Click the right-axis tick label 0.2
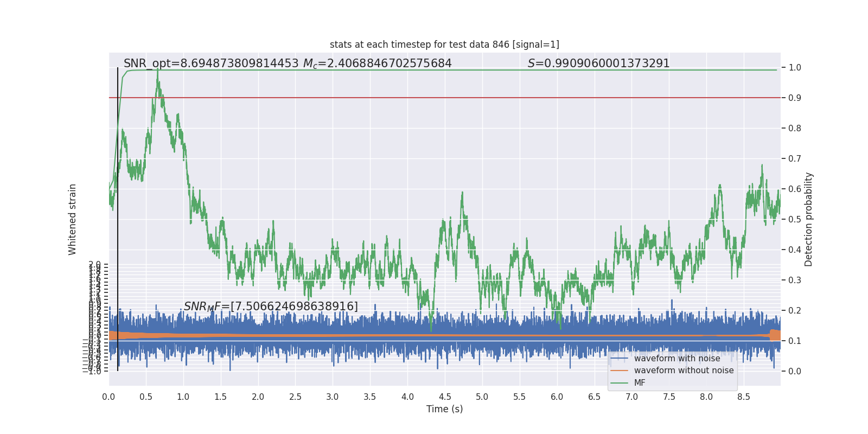 pos(795,311)
